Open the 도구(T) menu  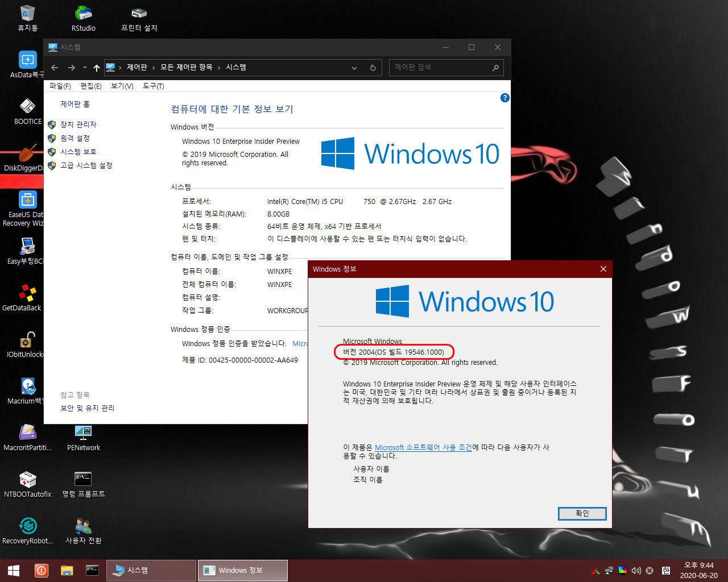pyautogui.click(x=154, y=86)
